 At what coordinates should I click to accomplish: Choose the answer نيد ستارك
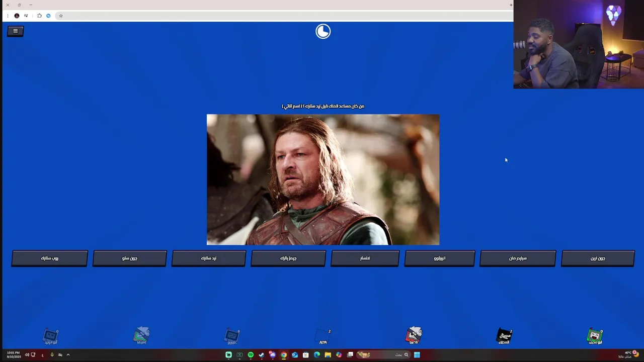pyautogui.click(x=209, y=258)
